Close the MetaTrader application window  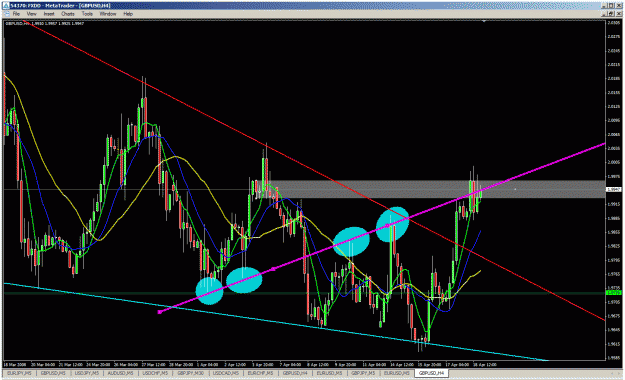(x=619, y=6)
